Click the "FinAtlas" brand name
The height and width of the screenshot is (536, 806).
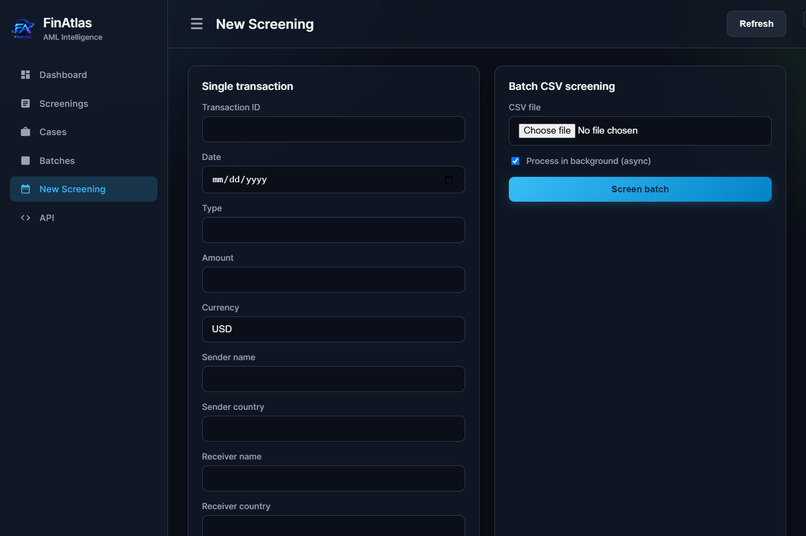[x=67, y=23]
